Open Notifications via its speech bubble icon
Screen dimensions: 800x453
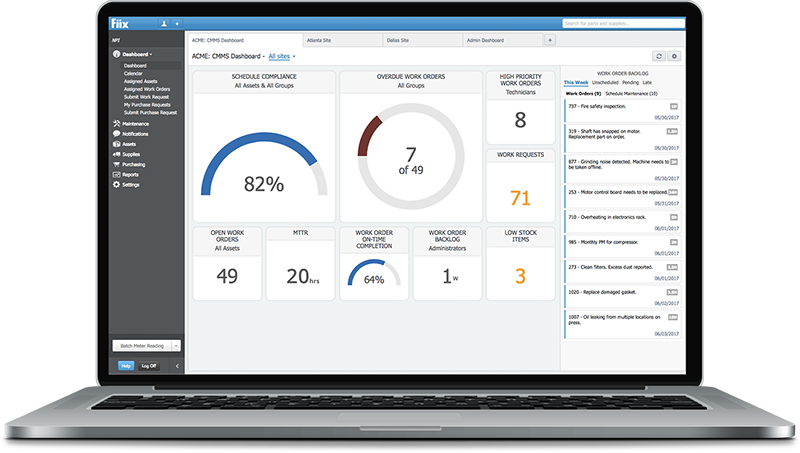pos(117,133)
